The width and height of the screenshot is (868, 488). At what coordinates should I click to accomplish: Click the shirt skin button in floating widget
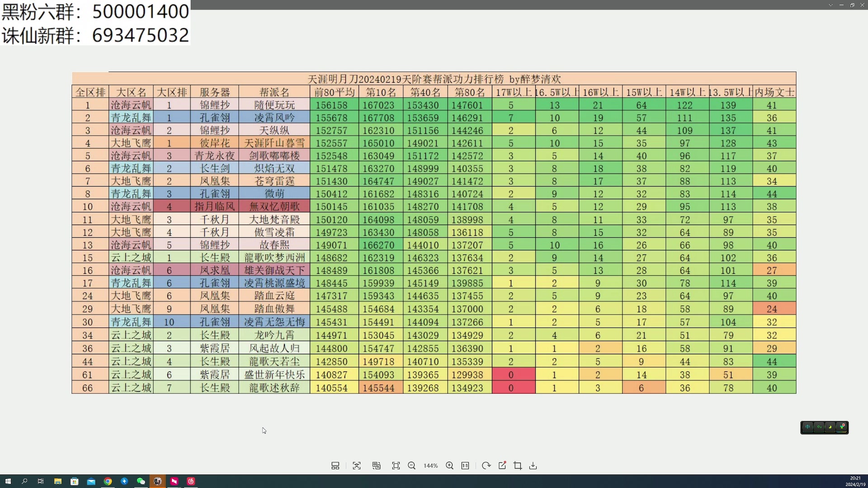pos(842,427)
